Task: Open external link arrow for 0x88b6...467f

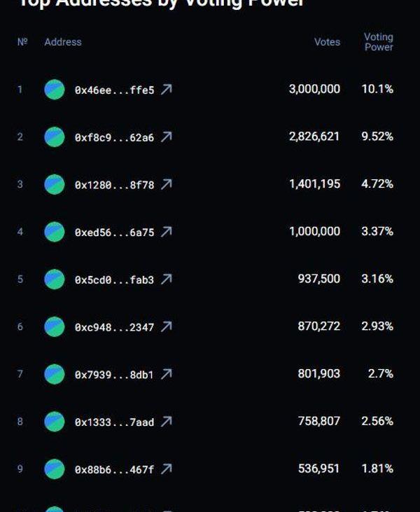Action: pyautogui.click(x=166, y=469)
